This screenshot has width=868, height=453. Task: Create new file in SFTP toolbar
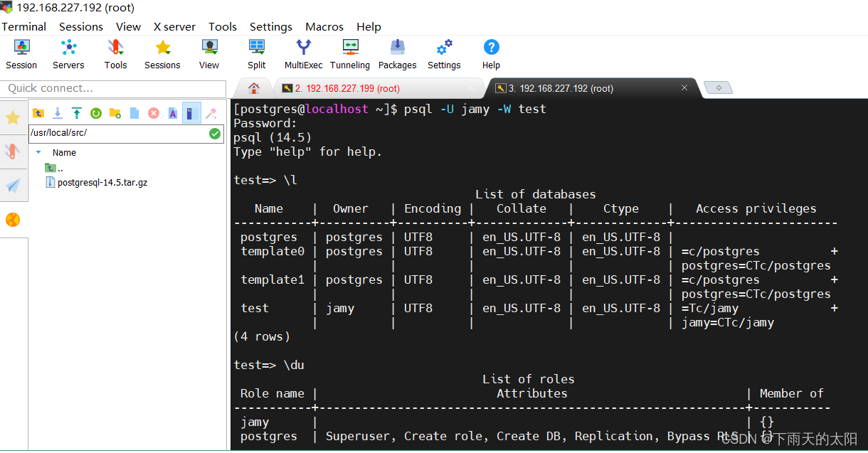click(x=134, y=113)
